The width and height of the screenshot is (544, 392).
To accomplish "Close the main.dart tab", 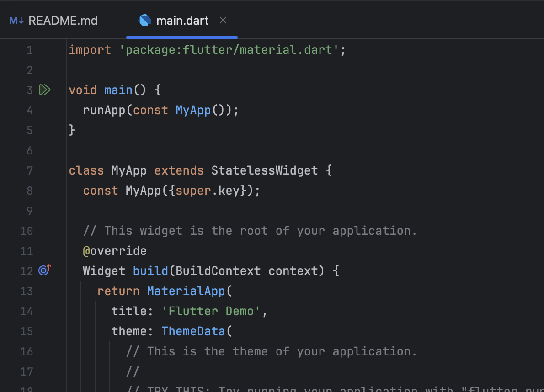I will click(x=223, y=21).
